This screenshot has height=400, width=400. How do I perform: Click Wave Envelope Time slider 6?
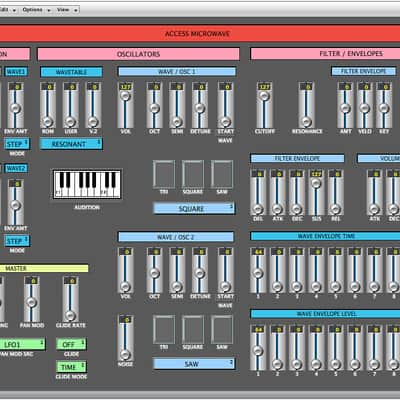(355, 270)
